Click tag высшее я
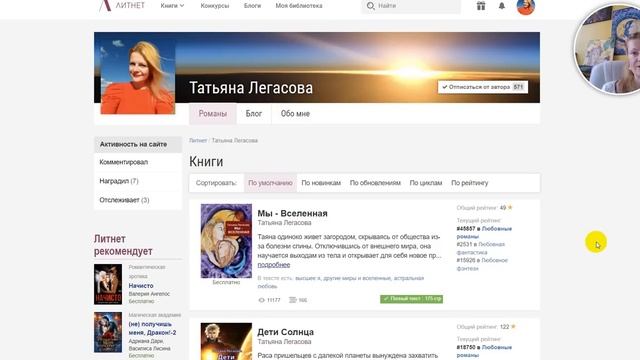640x360 pixels. click(x=307, y=278)
